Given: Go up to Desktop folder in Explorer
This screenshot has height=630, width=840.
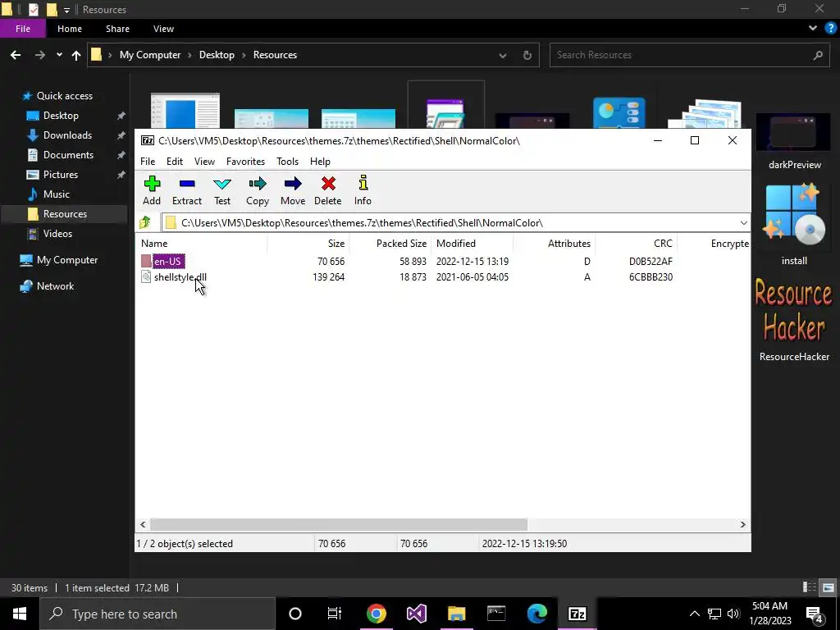Looking at the screenshot, I should click(76, 55).
